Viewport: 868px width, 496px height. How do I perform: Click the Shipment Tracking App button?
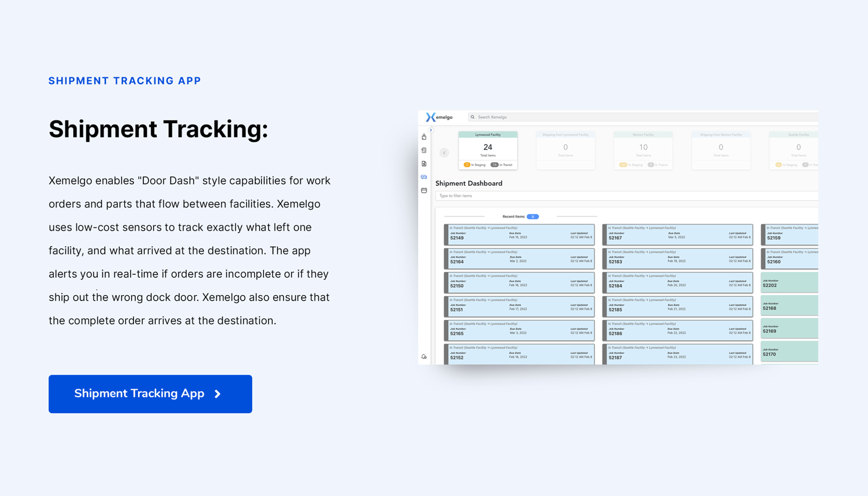click(x=150, y=394)
